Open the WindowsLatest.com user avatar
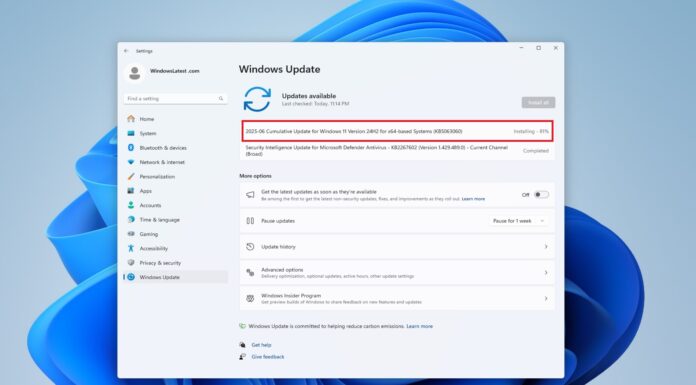 click(x=134, y=73)
